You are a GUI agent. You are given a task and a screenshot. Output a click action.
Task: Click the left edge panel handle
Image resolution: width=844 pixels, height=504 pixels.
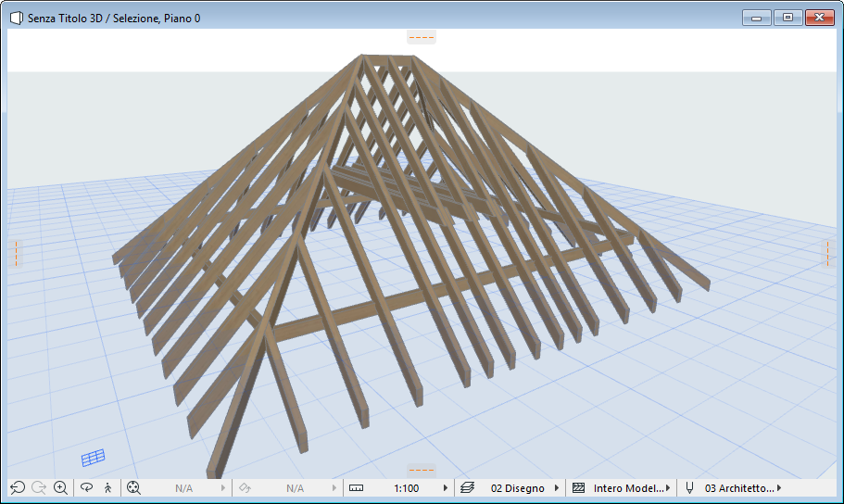coord(14,252)
